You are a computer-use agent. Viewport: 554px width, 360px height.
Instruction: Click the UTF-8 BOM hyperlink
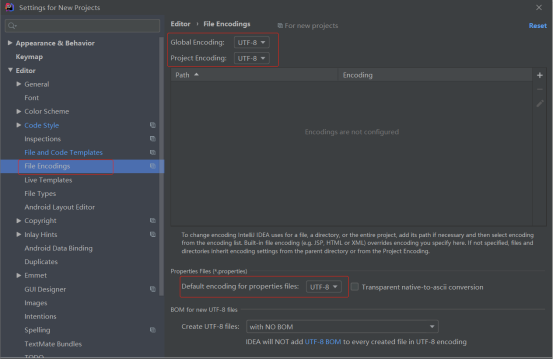click(x=323, y=342)
